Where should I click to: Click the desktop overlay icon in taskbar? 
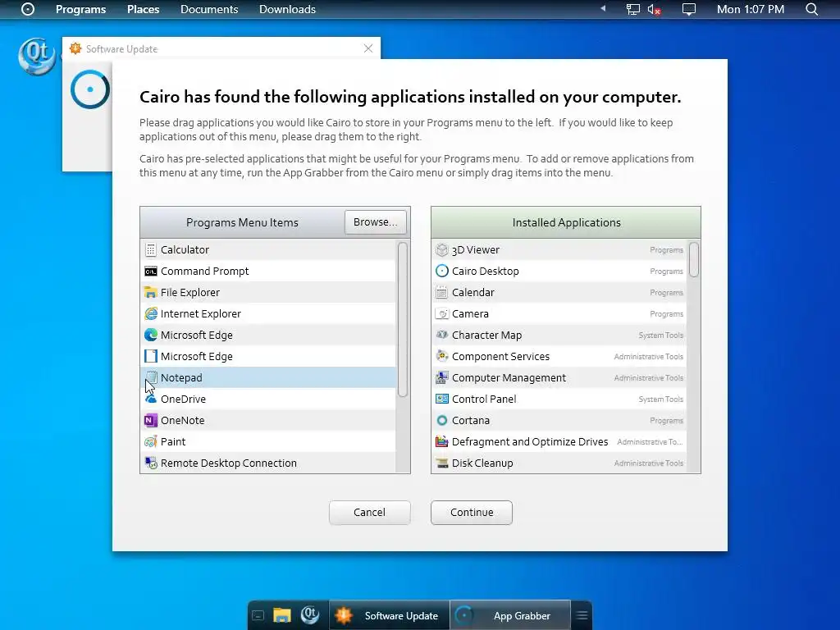click(258, 615)
